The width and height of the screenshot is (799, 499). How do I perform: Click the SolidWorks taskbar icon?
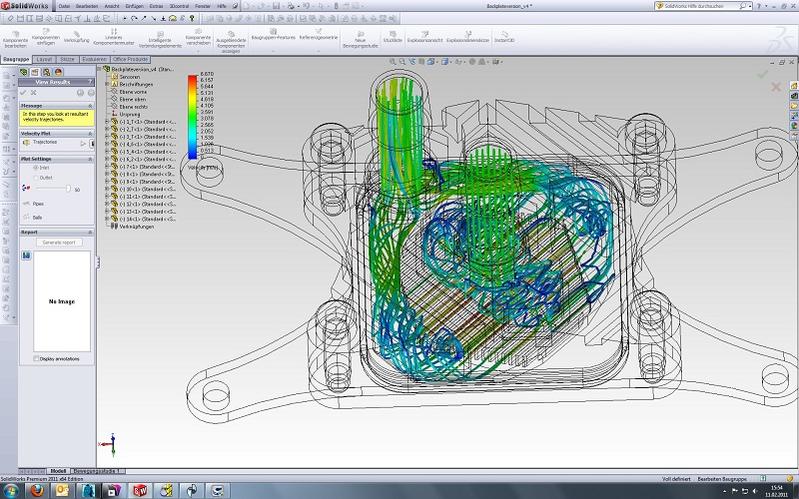(140, 491)
